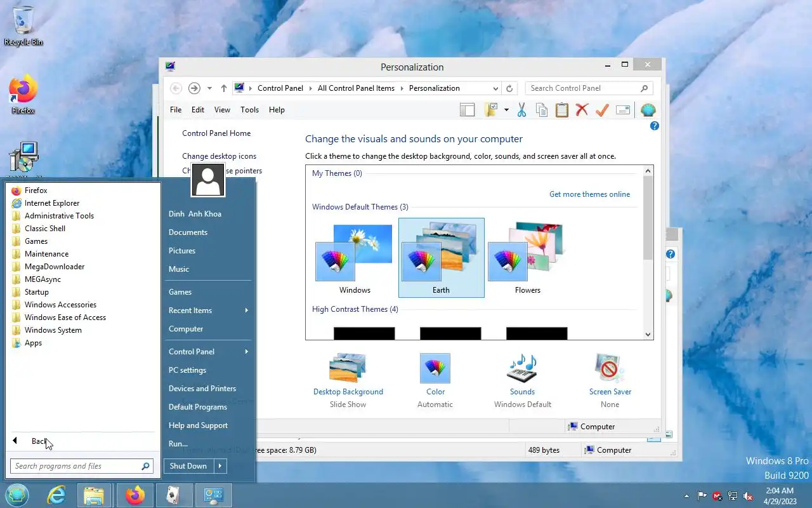Click the MEGA tray icon
The height and width of the screenshot is (508, 812).
pos(717,496)
